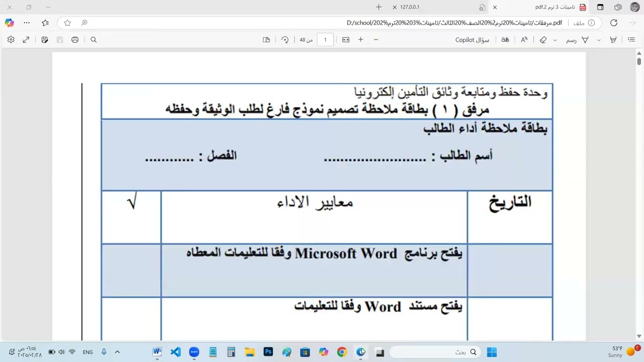This screenshot has width=644, height=362.
Task: Open the weather widget 53°F Sunny
Action: coord(623,351)
